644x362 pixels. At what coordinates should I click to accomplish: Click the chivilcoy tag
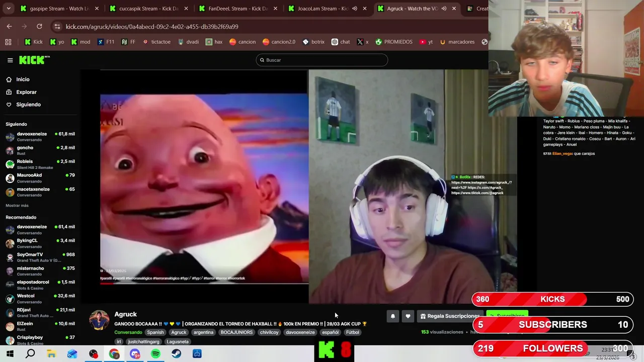(x=269, y=332)
